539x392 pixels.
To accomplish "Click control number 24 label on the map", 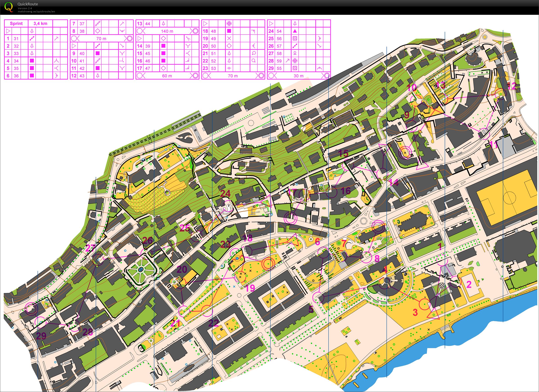I will tap(225, 193).
